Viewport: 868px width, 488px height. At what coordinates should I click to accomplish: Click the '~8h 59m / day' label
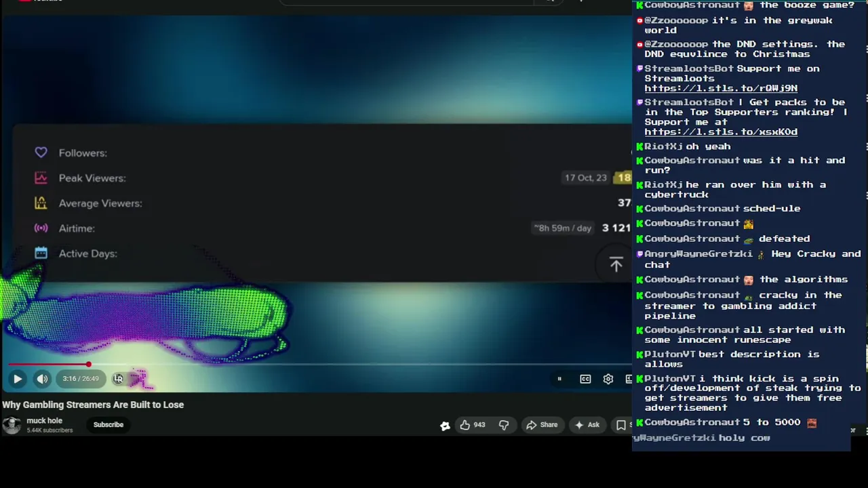click(x=562, y=228)
